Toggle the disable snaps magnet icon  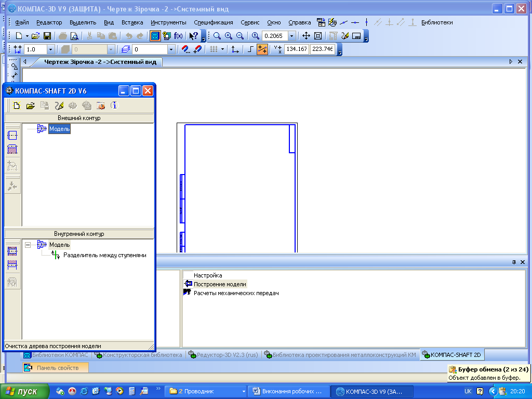[x=197, y=49]
